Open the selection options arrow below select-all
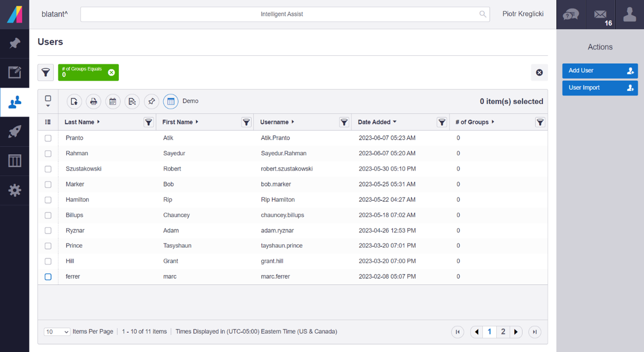This screenshot has height=352, width=644. [x=48, y=106]
